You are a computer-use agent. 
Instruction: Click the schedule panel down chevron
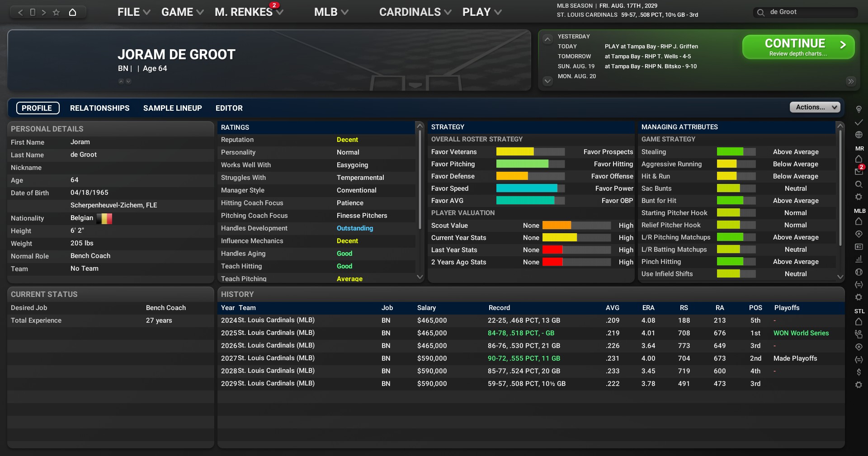(x=547, y=81)
